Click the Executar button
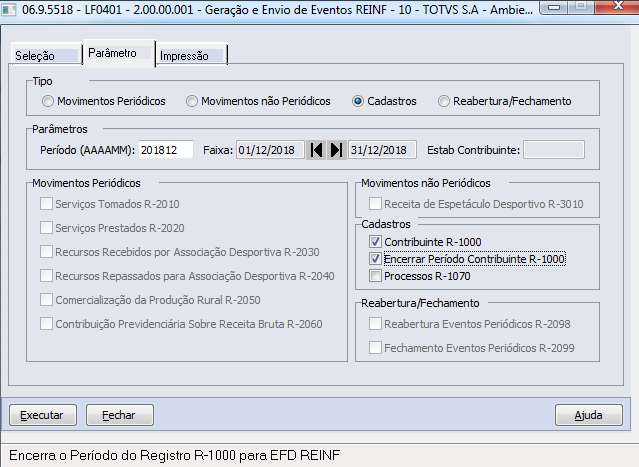639x467 pixels. [43, 415]
